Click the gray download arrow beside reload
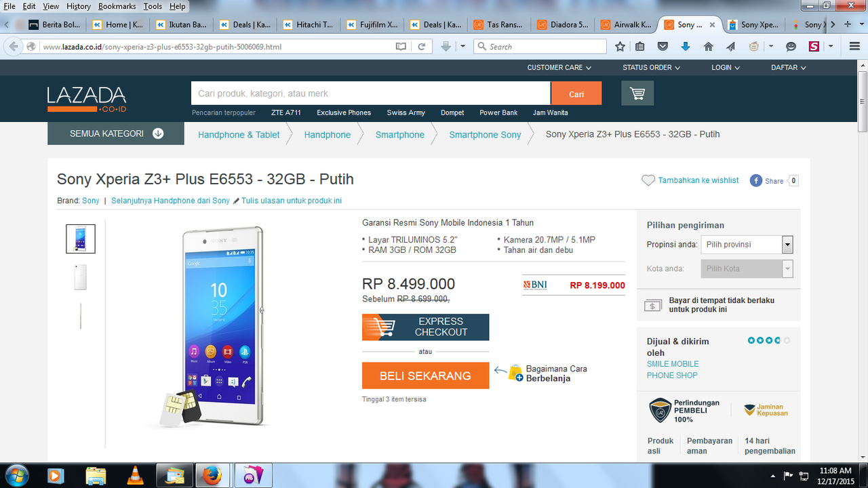The image size is (868, 488). tap(446, 47)
